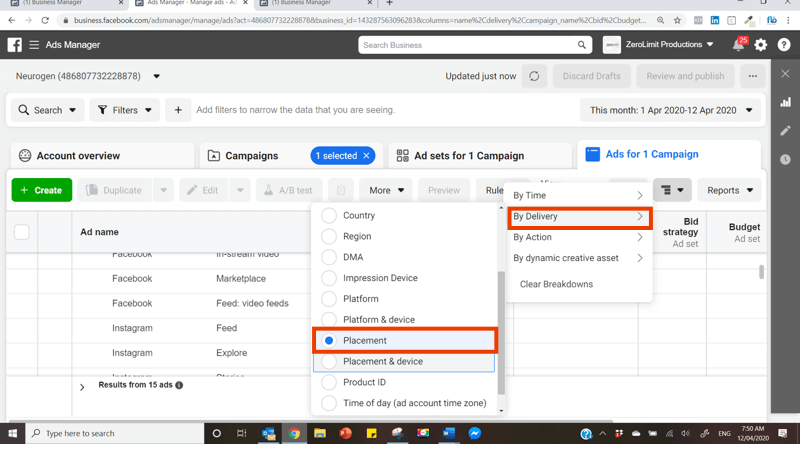
Task: Switch to the Account overview tab
Action: click(102, 156)
